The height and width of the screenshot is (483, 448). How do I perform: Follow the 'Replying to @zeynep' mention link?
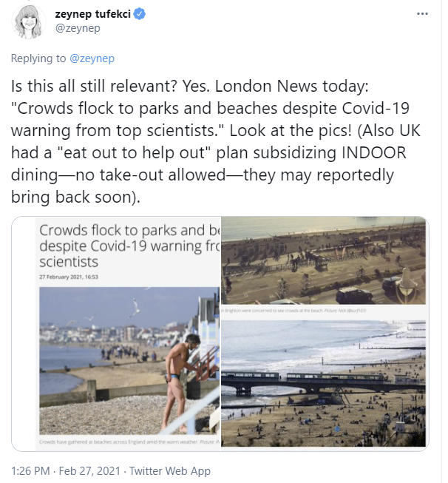pos(92,58)
